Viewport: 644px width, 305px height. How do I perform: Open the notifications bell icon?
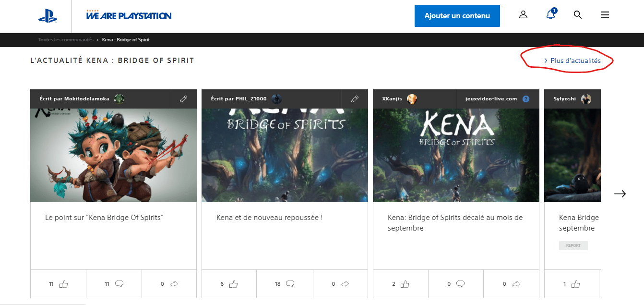551,14
